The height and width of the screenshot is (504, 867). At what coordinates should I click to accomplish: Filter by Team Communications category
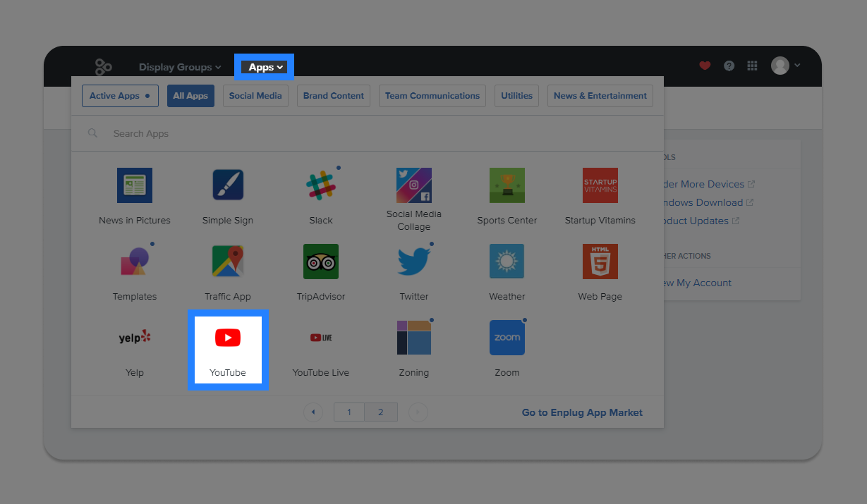(x=432, y=96)
